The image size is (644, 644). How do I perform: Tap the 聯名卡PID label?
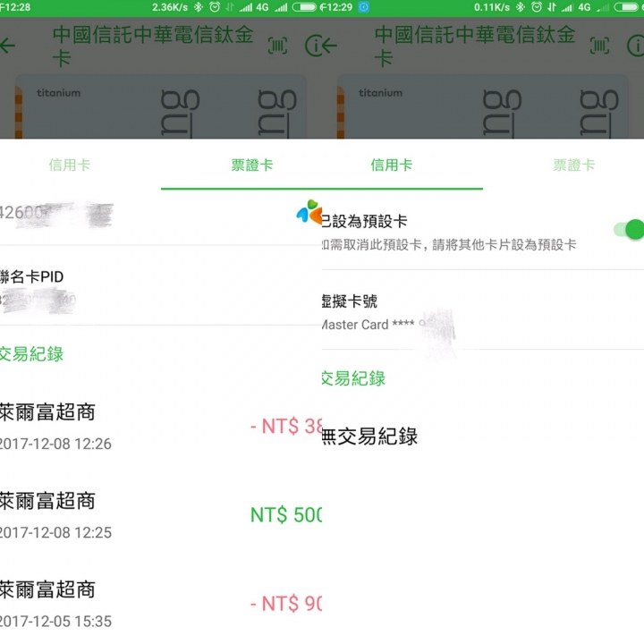point(31,276)
